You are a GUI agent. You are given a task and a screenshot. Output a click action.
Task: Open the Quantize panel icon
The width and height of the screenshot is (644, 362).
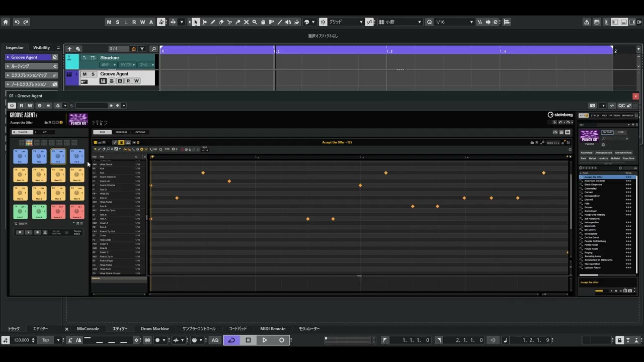pyautogui.click(x=496, y=22)
